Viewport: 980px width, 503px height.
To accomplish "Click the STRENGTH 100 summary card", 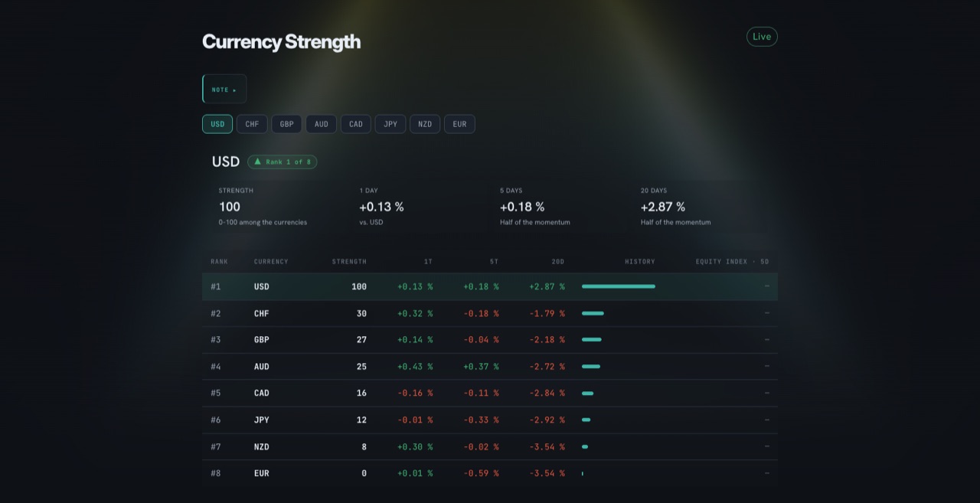I will pyautogui.click(x=279, y=207).
